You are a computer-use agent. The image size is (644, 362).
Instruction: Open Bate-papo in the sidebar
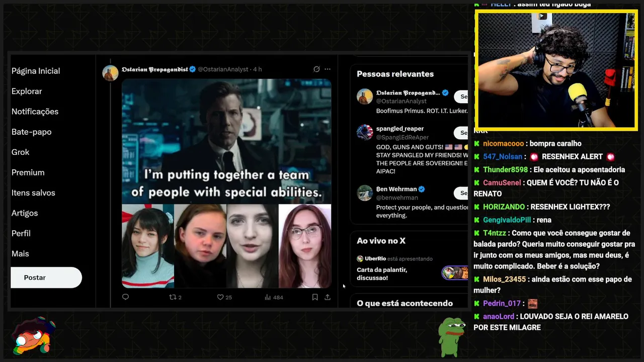coord(32,132)
